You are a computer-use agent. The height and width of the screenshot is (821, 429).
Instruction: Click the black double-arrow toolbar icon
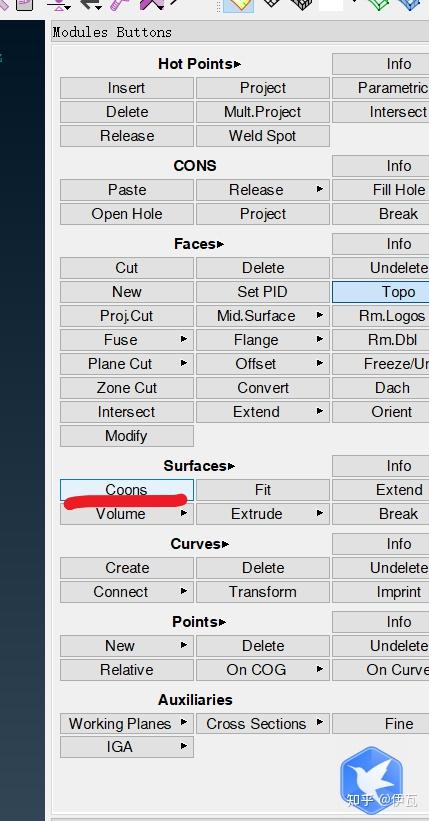91,5
